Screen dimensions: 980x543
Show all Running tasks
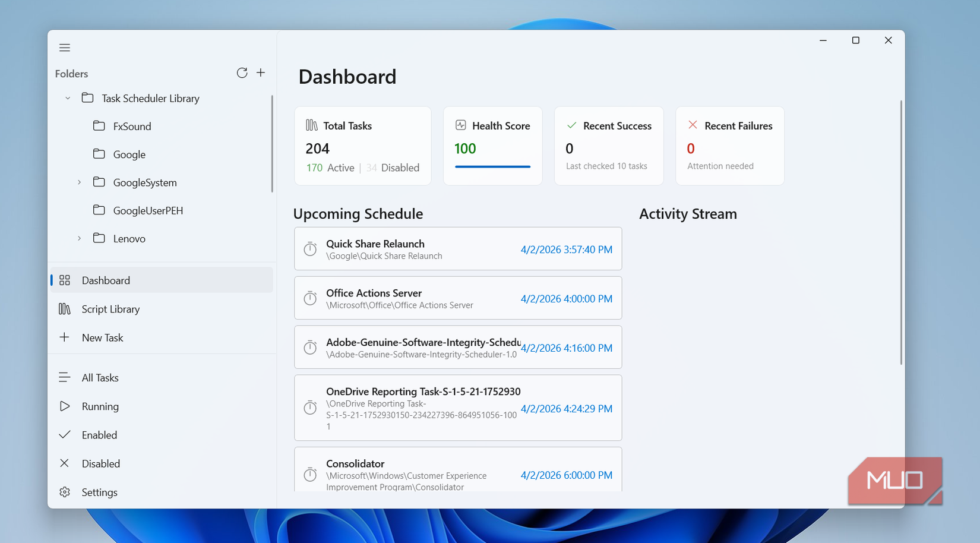100,406
